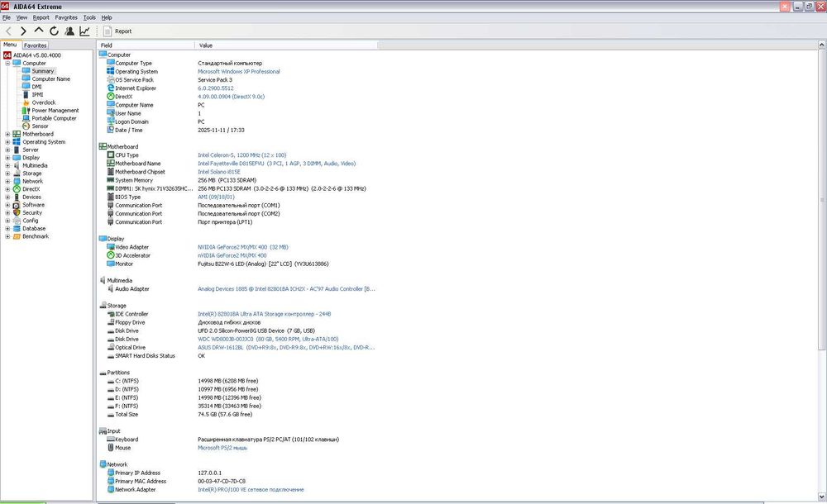Open the Help menu

pyautogui.click(x=107, y=17)
